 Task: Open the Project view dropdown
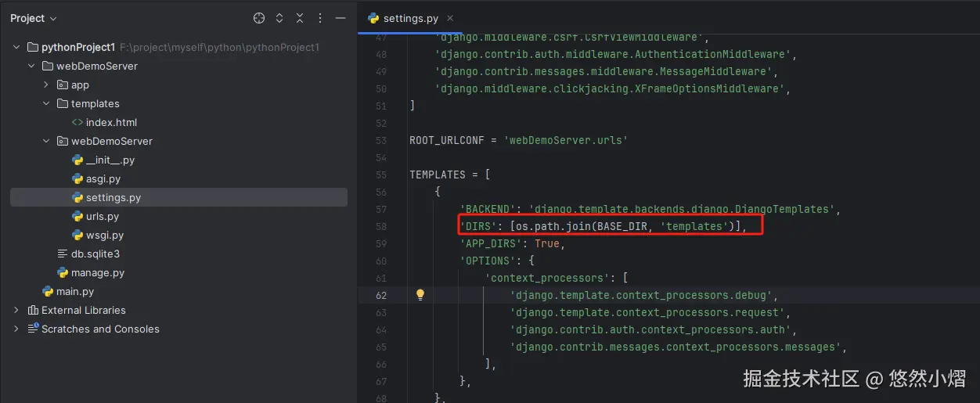[x=34, y=18]
